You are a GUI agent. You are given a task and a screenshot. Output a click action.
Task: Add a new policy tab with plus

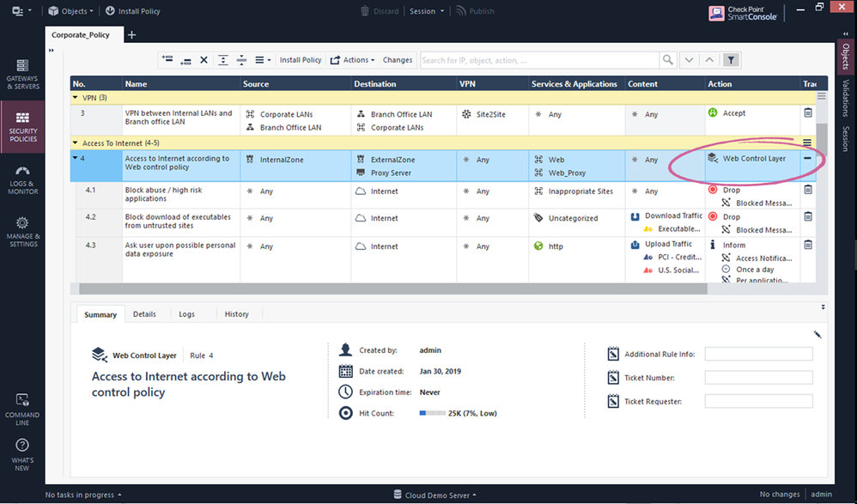pyautogui.click(x=131, y=35)
